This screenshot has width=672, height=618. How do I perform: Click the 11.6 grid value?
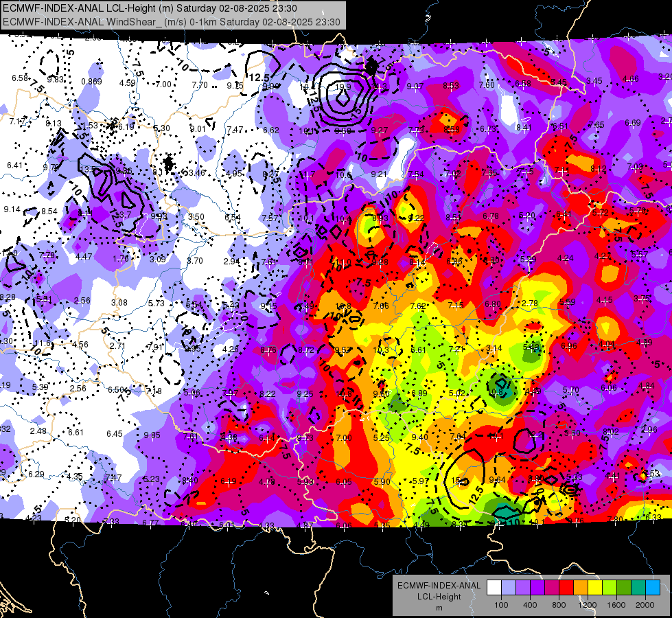(x=43, y=343)
